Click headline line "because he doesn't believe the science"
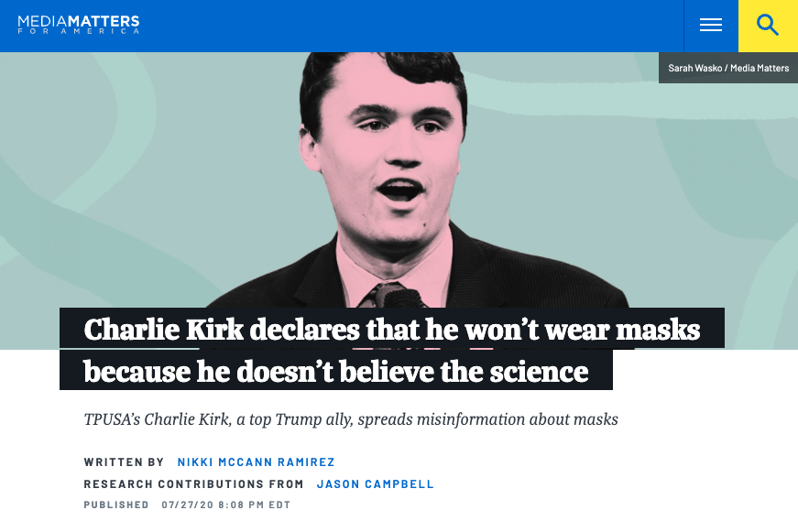Image resolution: width=798 pixels, height=532 pixels. pos(335,371)
